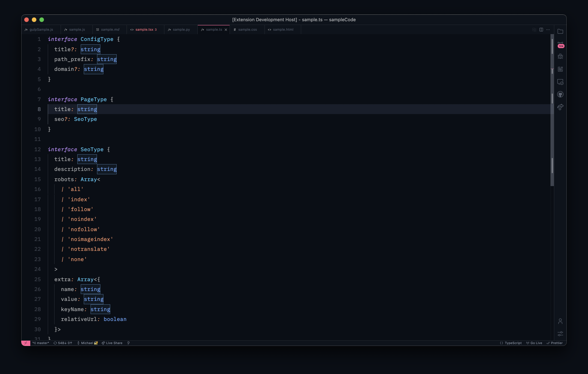Switch to the sample.tsx tab
This screenshot has height=374, width=588.
(x=144, y=30)
